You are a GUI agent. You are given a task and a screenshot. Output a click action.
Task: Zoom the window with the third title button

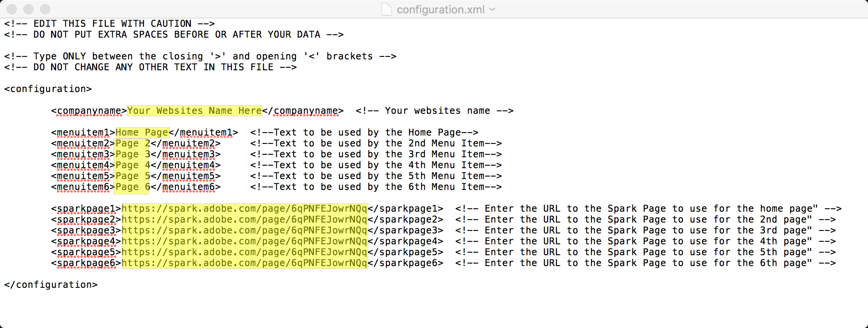tap(45, 9)
